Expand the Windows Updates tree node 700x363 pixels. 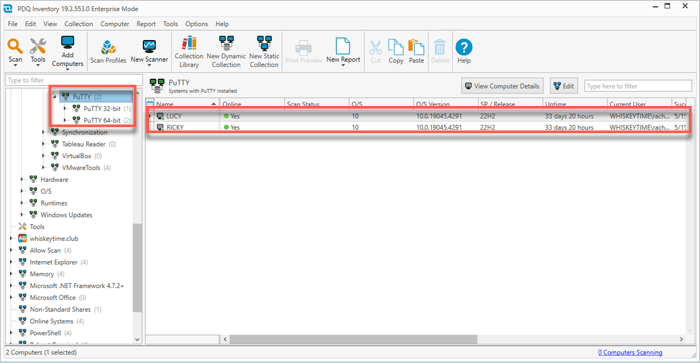tap(22, 215)
